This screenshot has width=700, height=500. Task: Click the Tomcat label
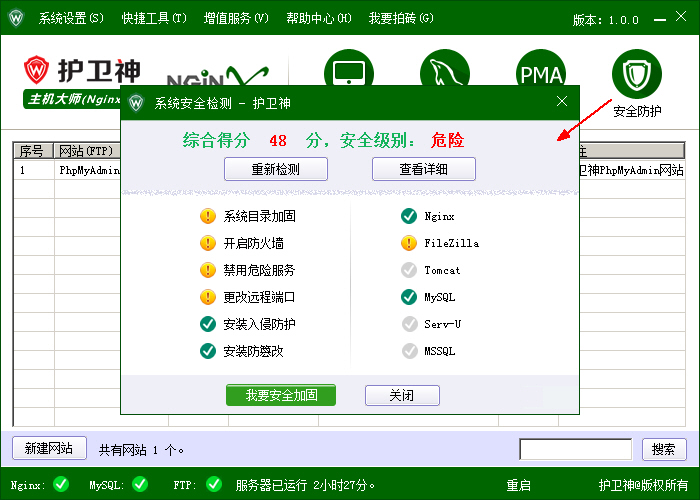click(x=442, y=270)
